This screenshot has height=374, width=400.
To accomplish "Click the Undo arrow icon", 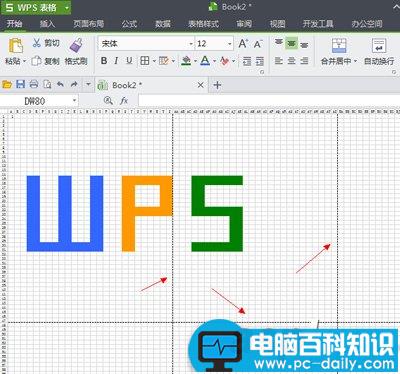I will click(60, 84).
